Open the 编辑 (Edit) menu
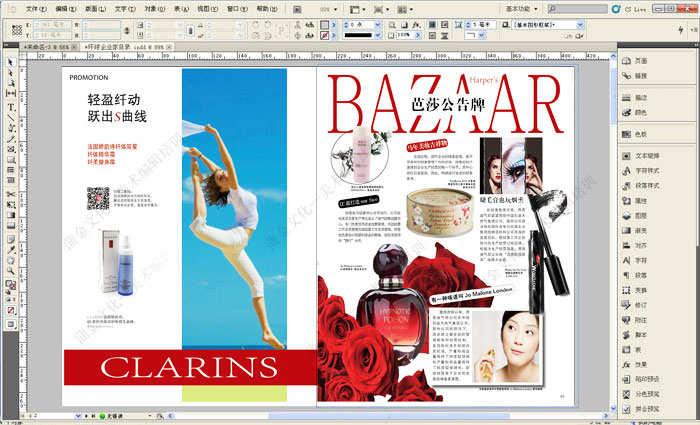The width and height of the screenshot is (700, 425). click(x=66, y=9)
